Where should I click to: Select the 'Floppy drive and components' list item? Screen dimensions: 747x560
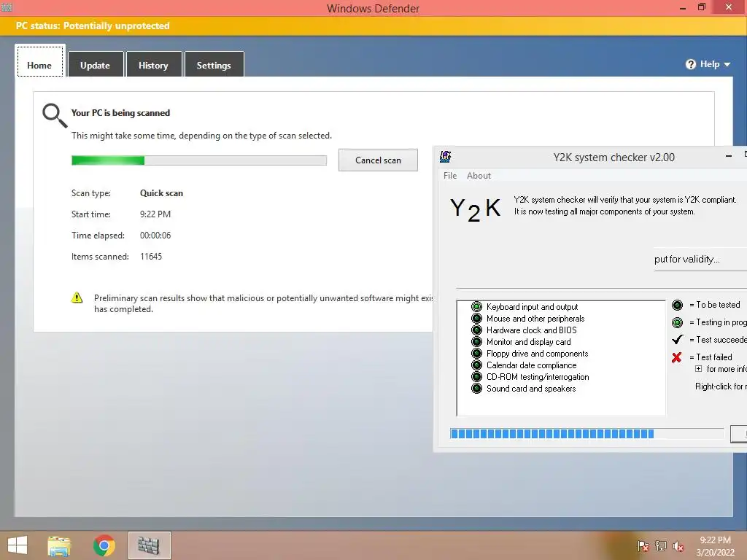538,354
